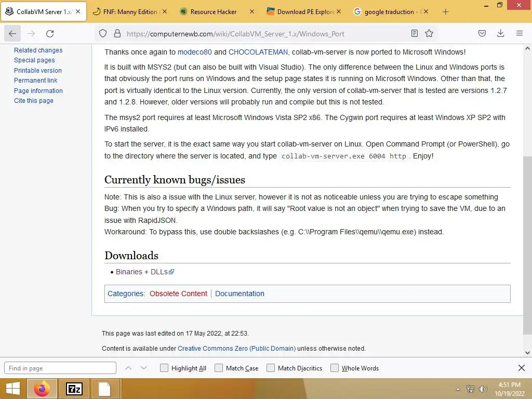Enable Match Diacritics checkbox
Screen dimensions: 532x399
pyautogui.click(x=271, y=368)
